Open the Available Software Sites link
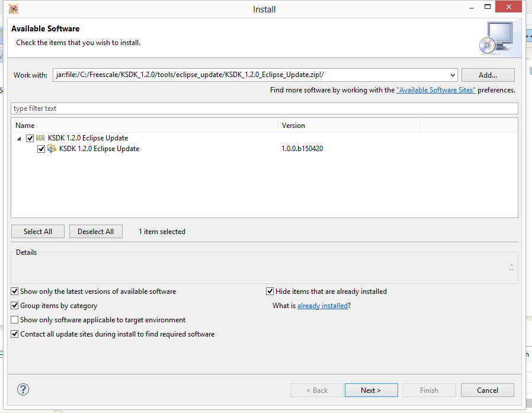Image resolution: width=532 pixels, height=413 pixels. [435, 90]
